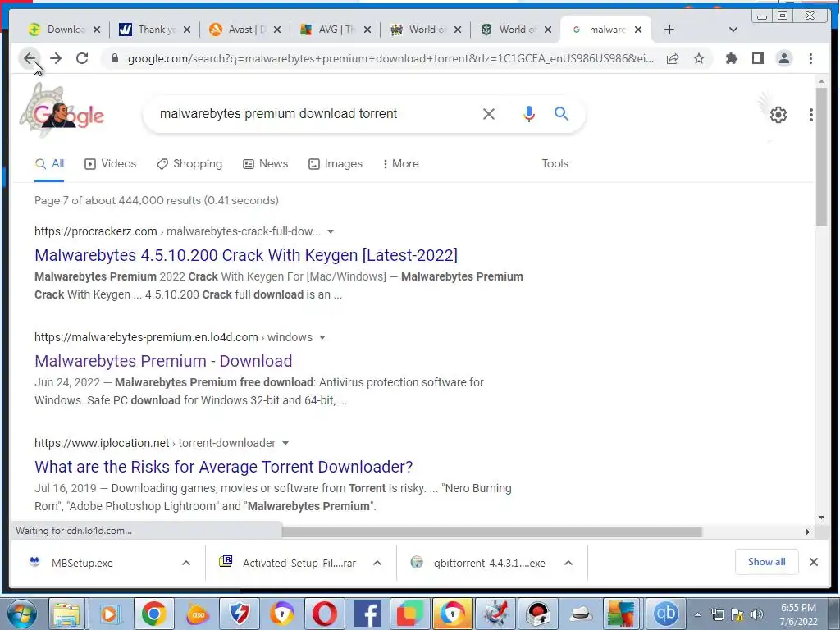
Task: Open Malwarebytes Premium - Download result
Action: tap(163, 361)
